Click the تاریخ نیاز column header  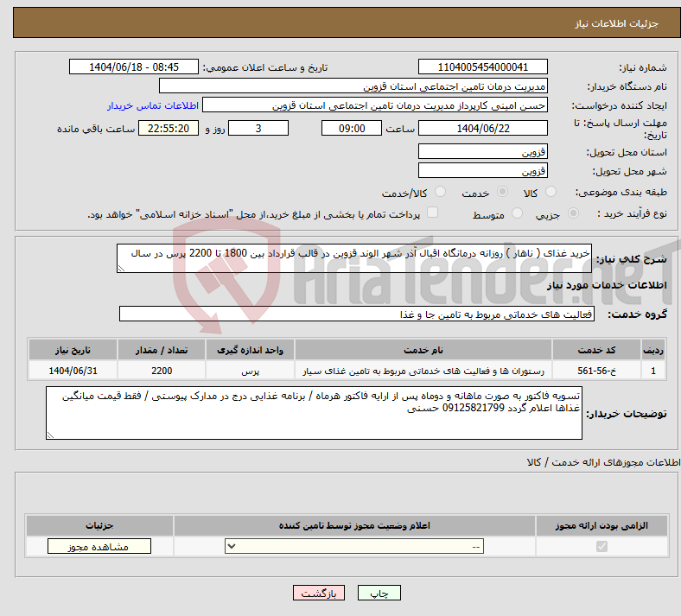pos(73,349)
